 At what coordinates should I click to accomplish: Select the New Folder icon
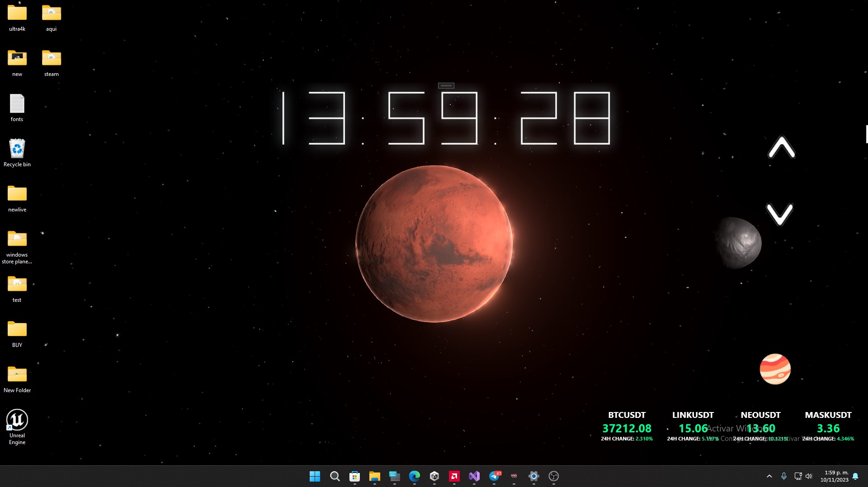[x=17, y=379]
